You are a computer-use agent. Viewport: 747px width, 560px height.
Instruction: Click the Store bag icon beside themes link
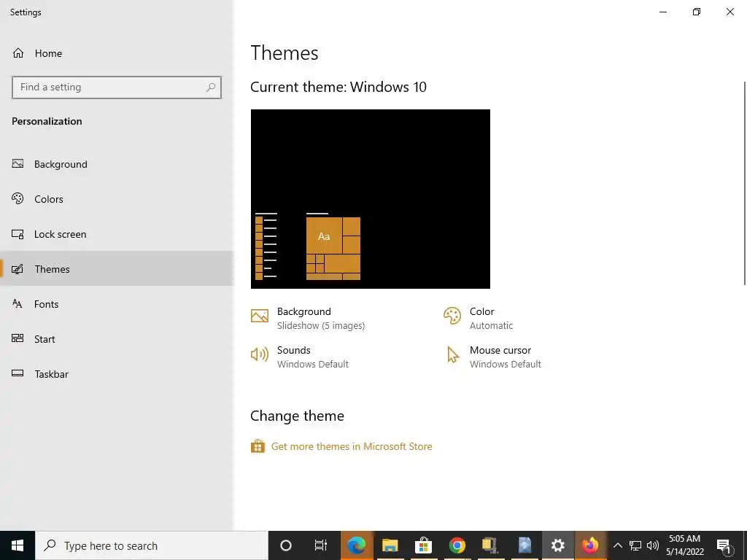(x=258, y=446)
